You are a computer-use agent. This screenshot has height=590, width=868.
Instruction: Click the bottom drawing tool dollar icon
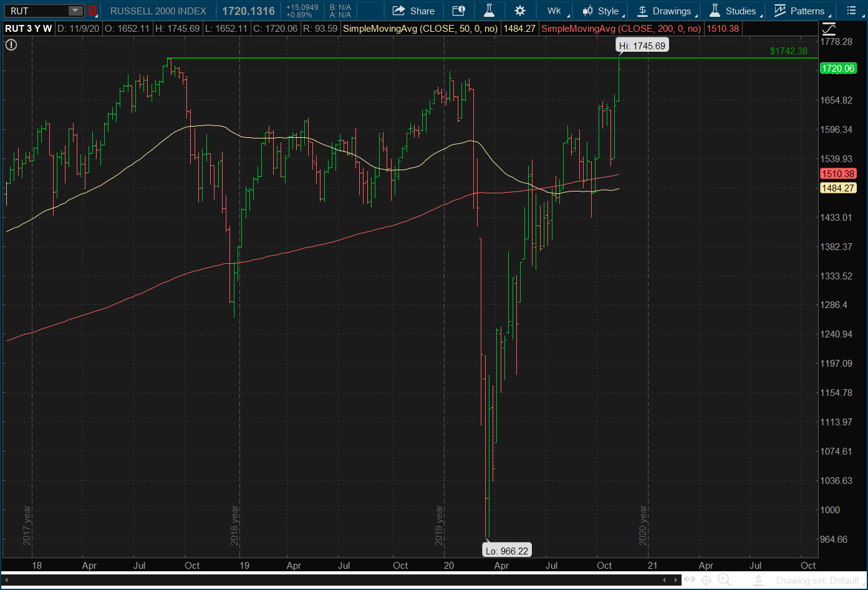click(757, 581)
